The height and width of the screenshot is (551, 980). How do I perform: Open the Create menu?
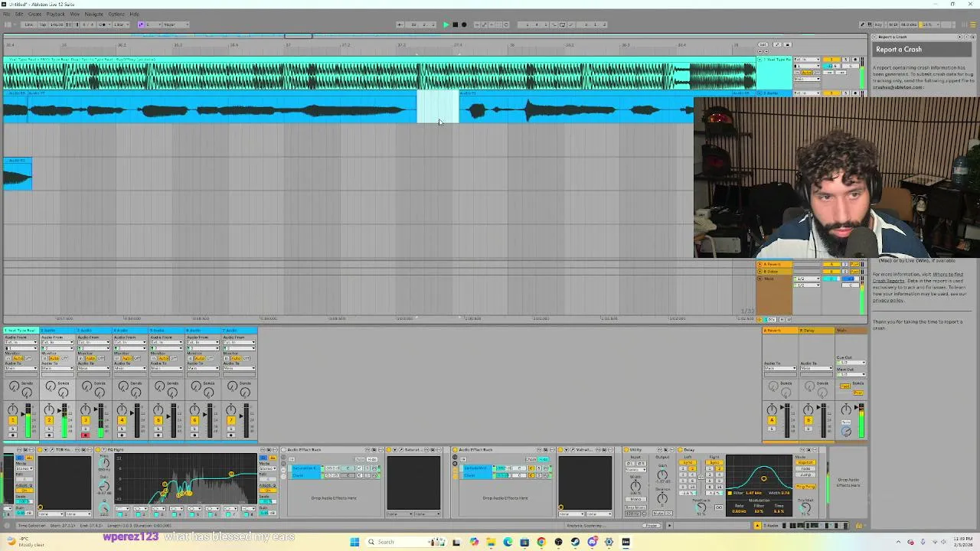pyautogui.click(x=34, y=14)
